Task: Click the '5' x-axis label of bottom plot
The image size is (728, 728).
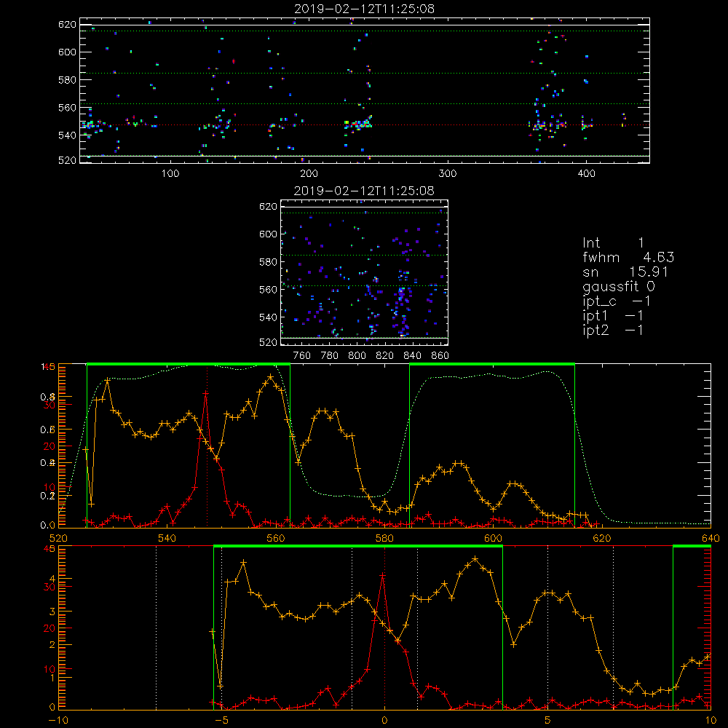Action: 548,720
